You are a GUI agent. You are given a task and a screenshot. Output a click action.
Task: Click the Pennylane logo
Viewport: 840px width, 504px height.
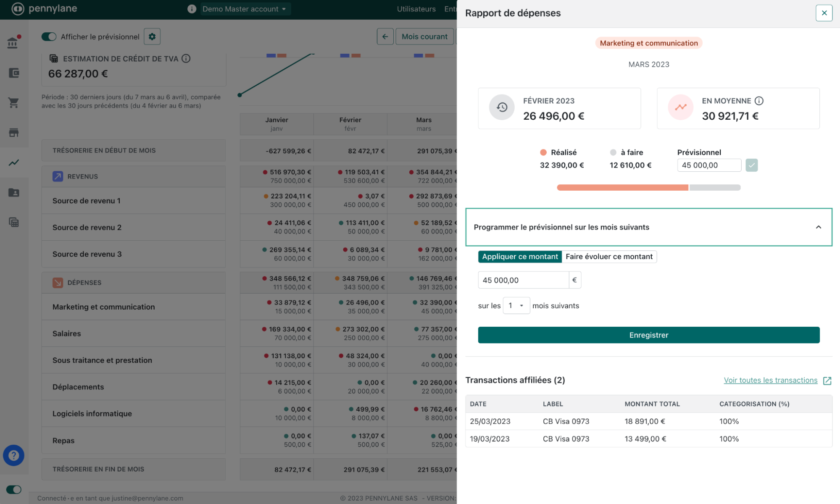[x=44, y=9]
